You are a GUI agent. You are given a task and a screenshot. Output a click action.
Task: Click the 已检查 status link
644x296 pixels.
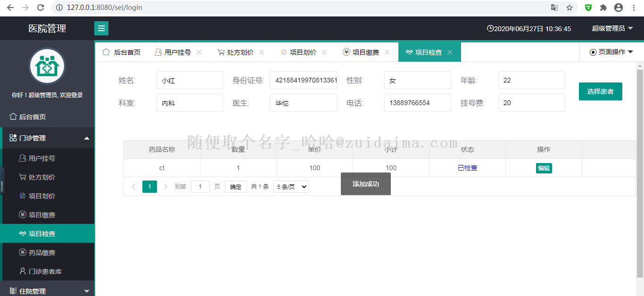(x=468, y=168)
